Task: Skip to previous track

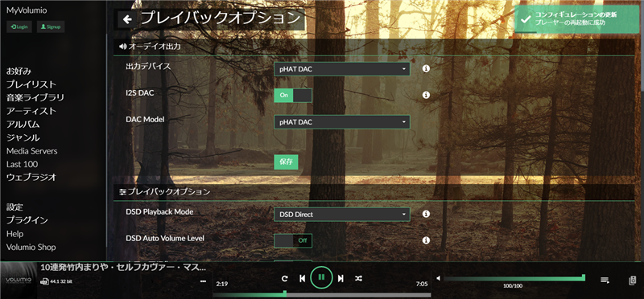Action: click(303, 278)
